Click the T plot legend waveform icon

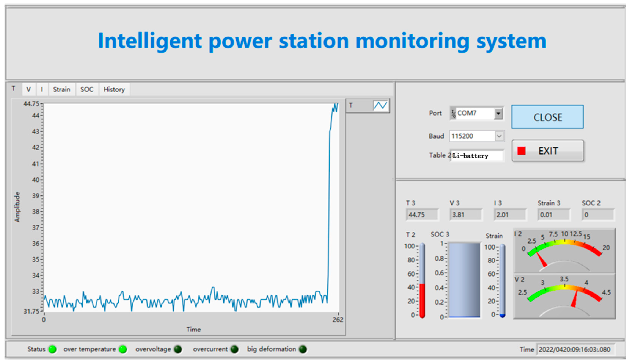pyautogui.click(x=380, y=105)
